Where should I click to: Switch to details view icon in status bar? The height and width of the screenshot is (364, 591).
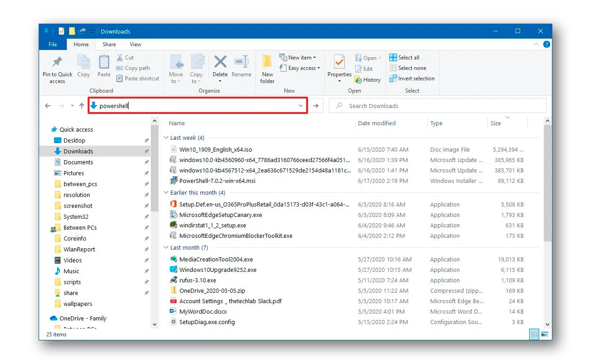534,334
